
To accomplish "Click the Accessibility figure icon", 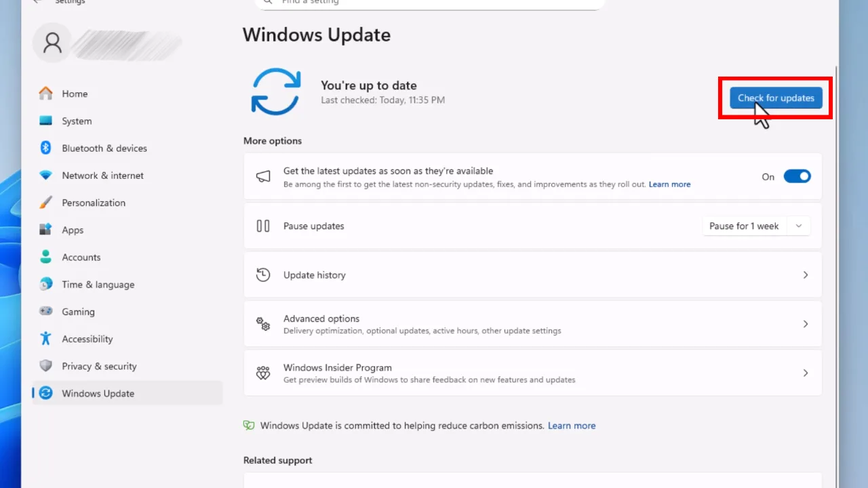I will 45,338.
